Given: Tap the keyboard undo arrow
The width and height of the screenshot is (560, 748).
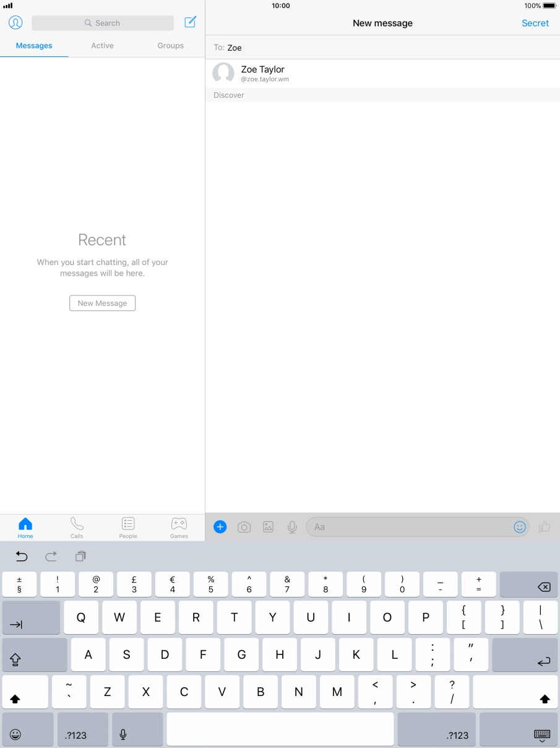Looking at the screenshot, I should click(22, 556).
